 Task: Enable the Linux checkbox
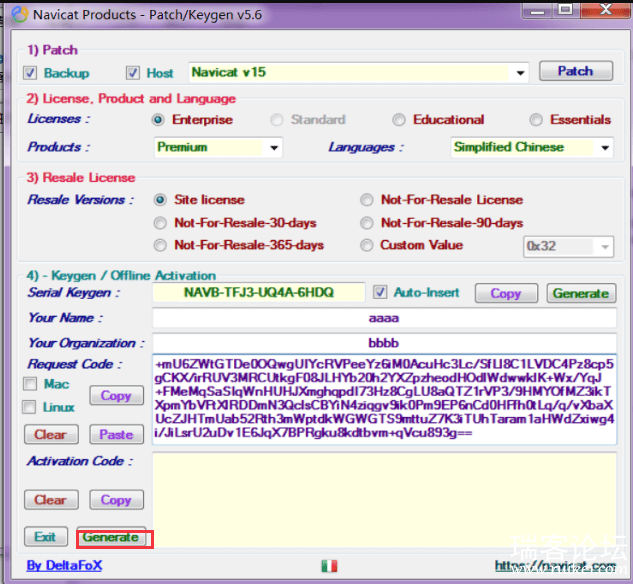click(x=29, y=407)
